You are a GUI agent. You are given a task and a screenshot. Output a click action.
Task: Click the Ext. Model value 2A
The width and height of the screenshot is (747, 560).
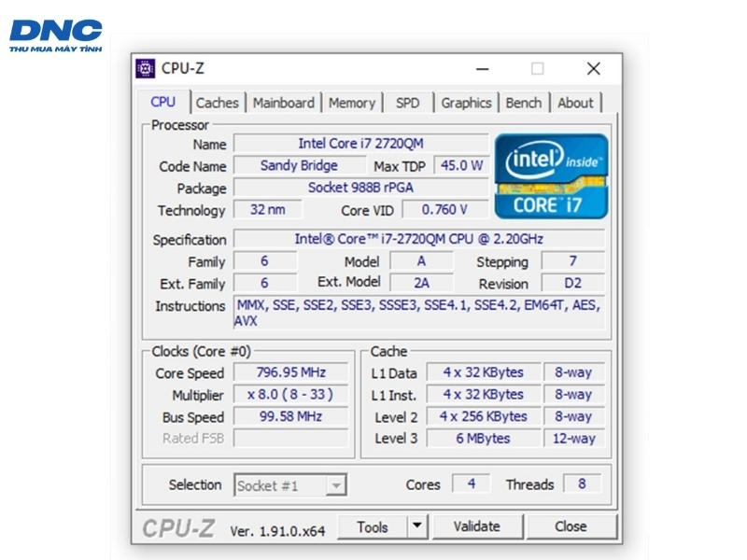422,283
